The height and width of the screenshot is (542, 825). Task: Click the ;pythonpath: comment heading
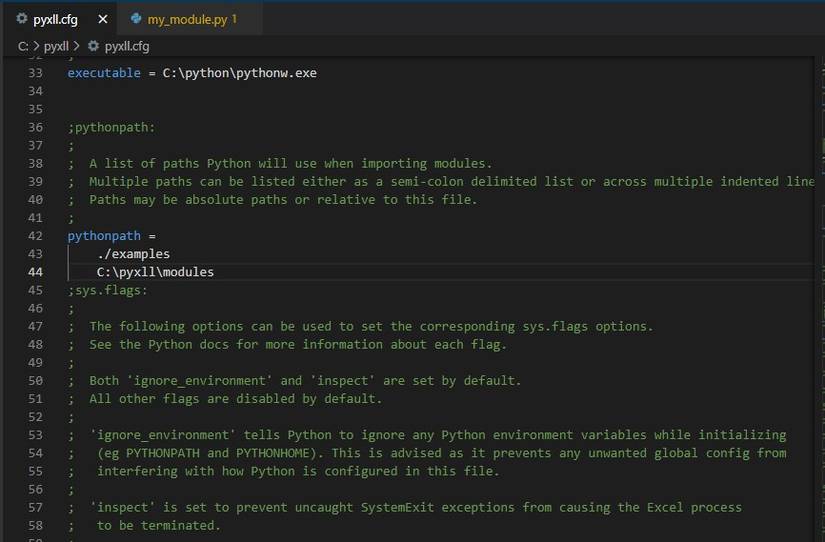111,127
